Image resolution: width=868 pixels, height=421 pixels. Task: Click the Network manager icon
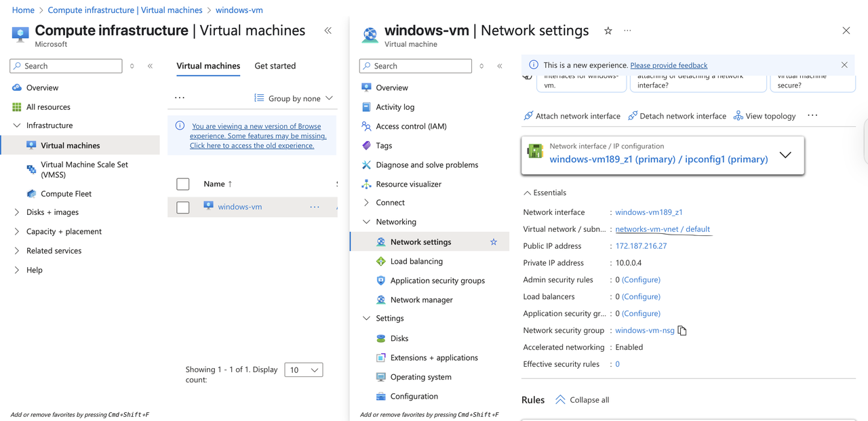(381, 300)
